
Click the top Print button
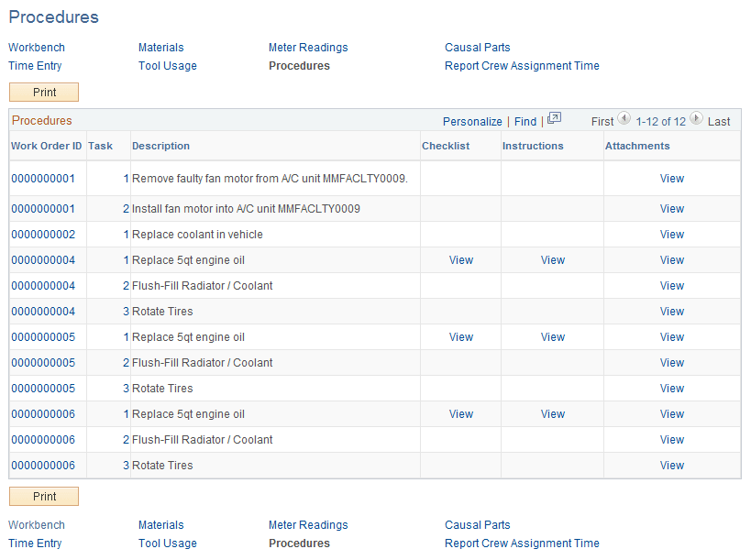(43, 92)
